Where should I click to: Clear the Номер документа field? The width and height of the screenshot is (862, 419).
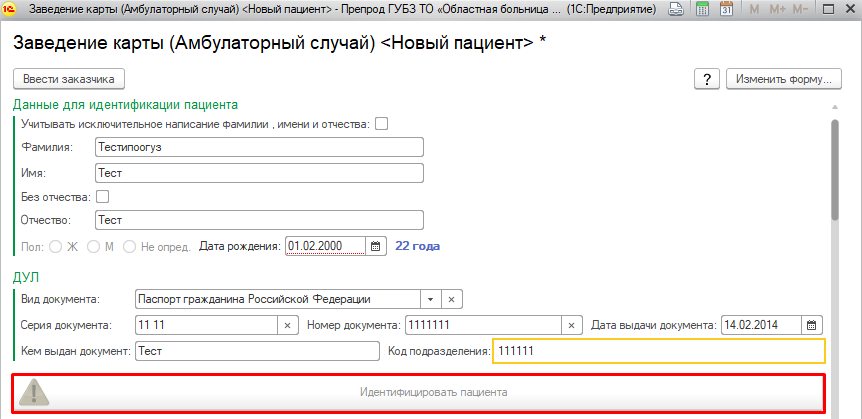click(x=572, y=325)
